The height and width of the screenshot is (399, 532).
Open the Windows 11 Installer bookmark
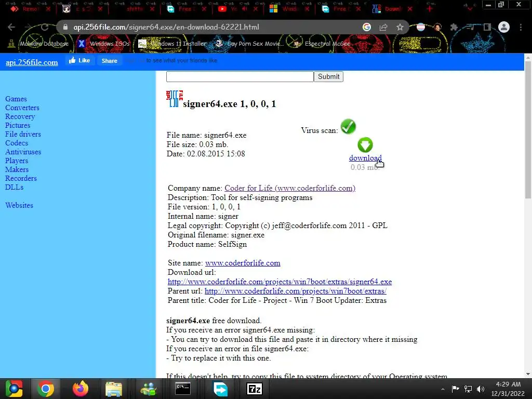pyautogui.click(x=172, y=44)
